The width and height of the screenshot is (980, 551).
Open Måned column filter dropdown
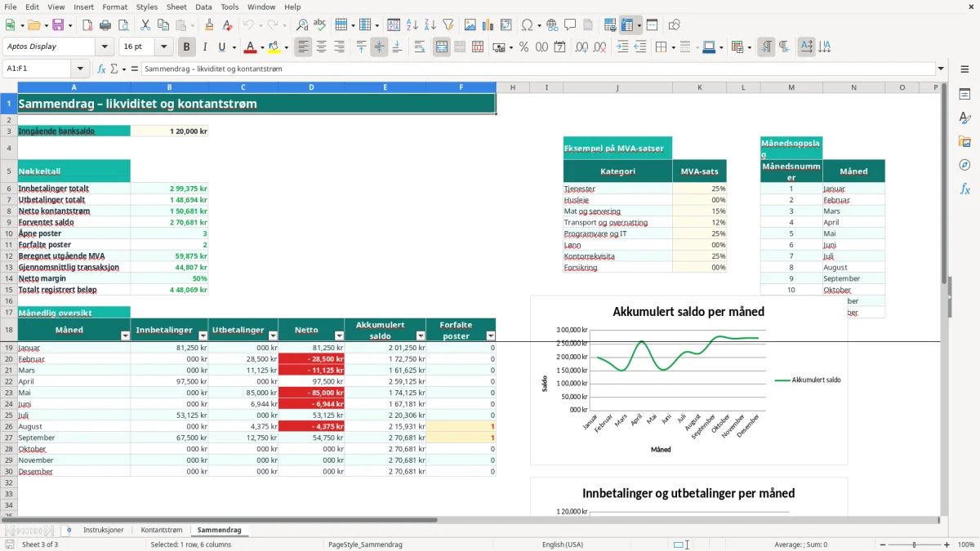pos(125,335)
